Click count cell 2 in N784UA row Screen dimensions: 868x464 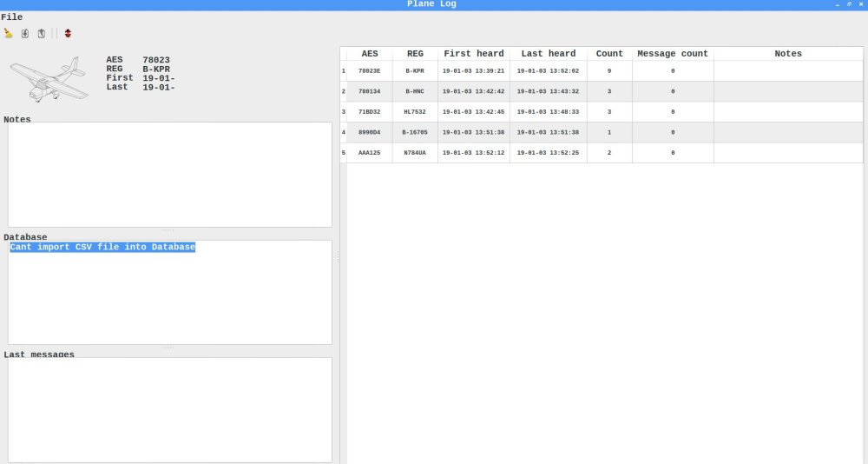click(609, 153)
